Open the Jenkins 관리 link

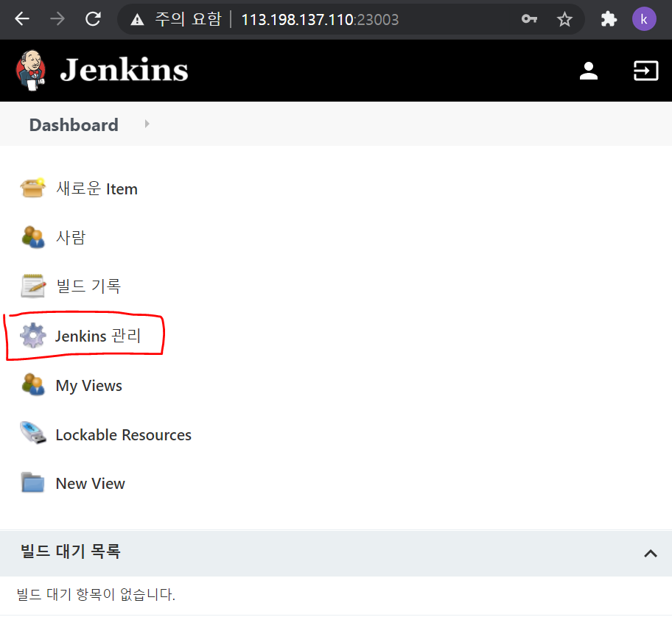(x=98, y=336)
